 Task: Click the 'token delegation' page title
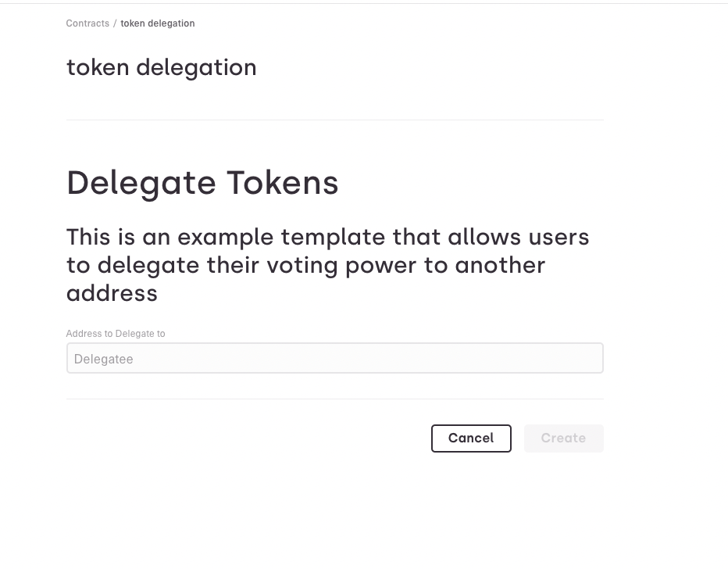click(x=161, y=67)
